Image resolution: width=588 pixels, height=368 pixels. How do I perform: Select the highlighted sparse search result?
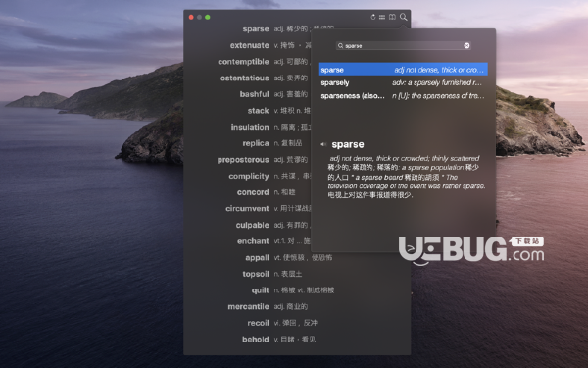[x=403, y=70]
